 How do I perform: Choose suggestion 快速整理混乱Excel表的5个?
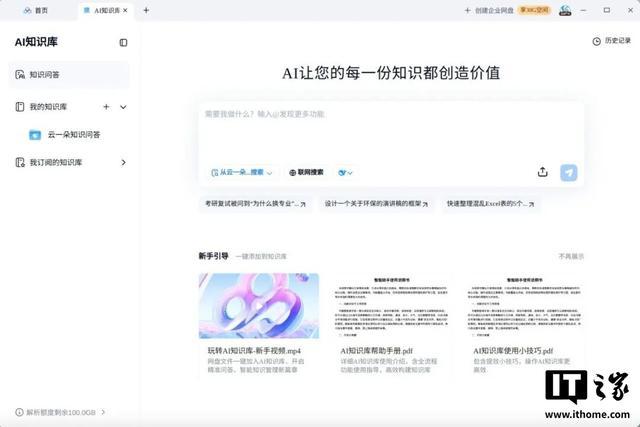tap(490, 203)
